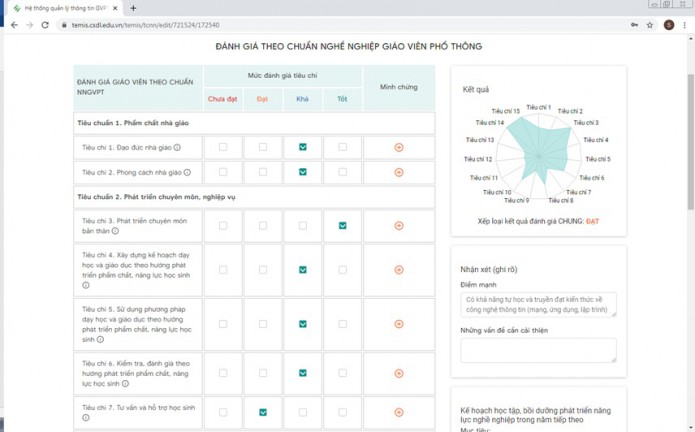Reload the page with browser refresh icon

[45, 25]
